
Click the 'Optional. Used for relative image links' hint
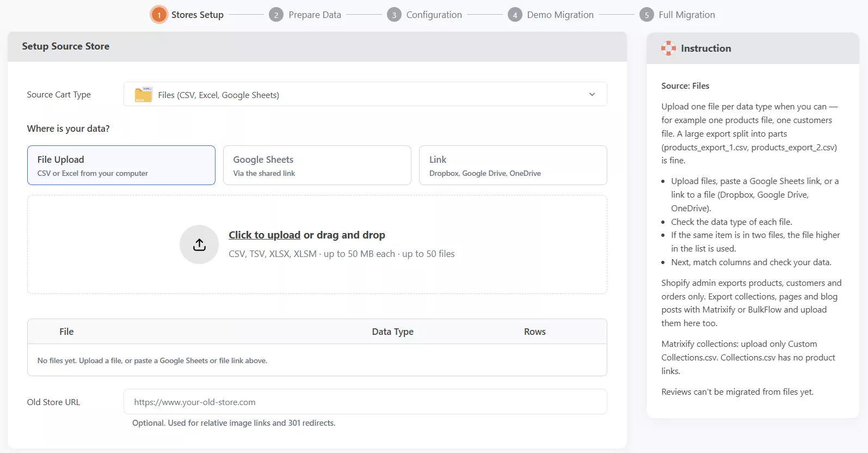point(234,423)
